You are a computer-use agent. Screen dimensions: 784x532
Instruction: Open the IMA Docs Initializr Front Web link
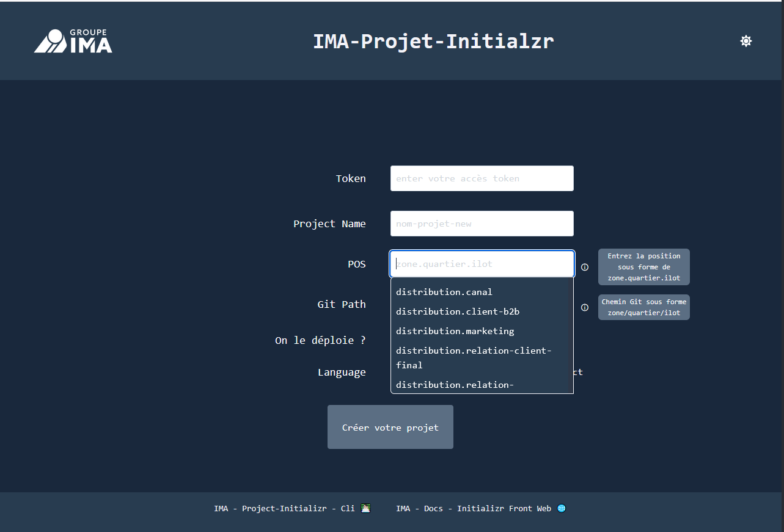click(474, 508)
